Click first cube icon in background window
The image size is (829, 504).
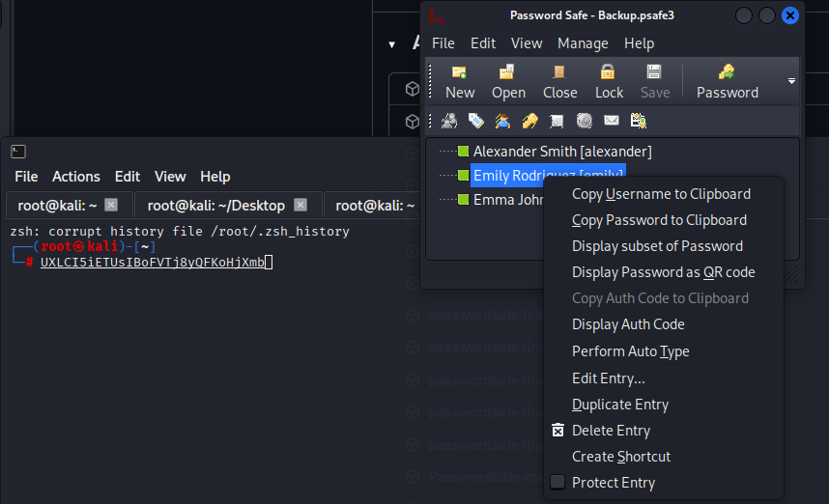pos(413,89)
